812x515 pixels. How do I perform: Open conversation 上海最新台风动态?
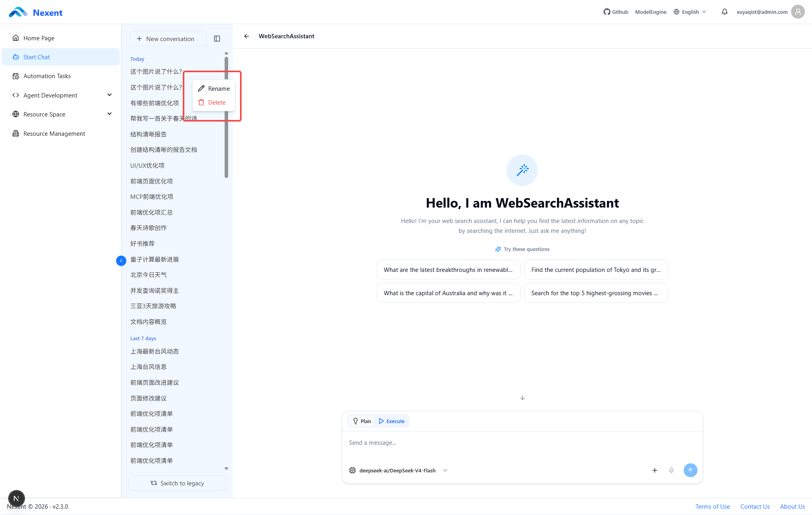pyautogui.click(x=155, y=351)
